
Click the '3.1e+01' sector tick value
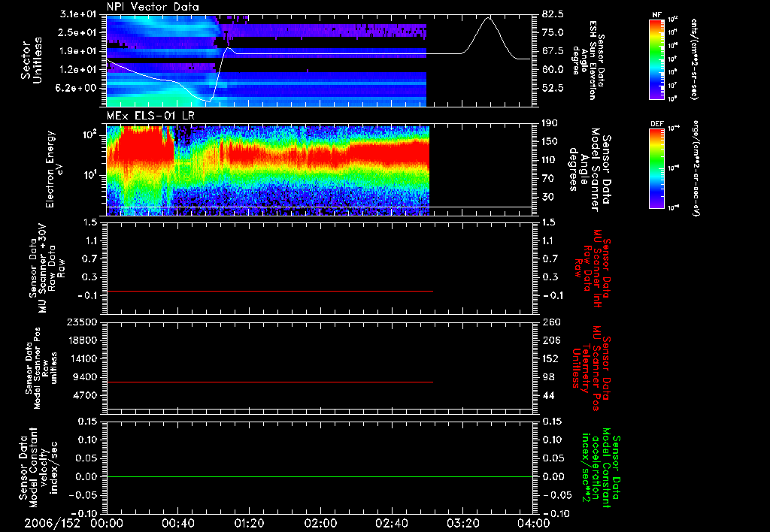pos(78,14)
